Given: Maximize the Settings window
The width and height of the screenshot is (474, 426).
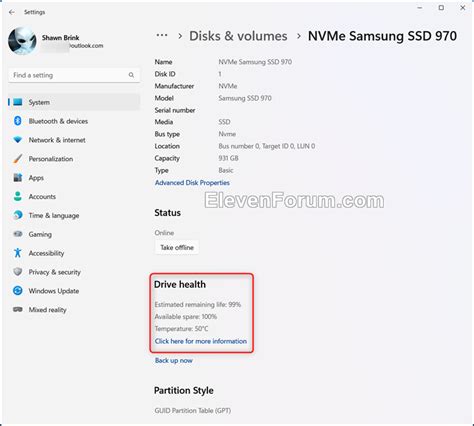Looking at the screenshot, I should (x=441, y=8).
